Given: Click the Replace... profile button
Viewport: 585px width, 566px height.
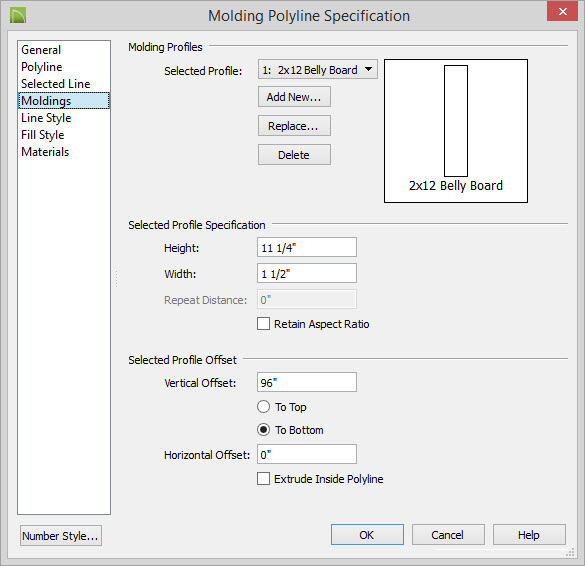Looking at the screenshot, I should [x=294, y=126].
